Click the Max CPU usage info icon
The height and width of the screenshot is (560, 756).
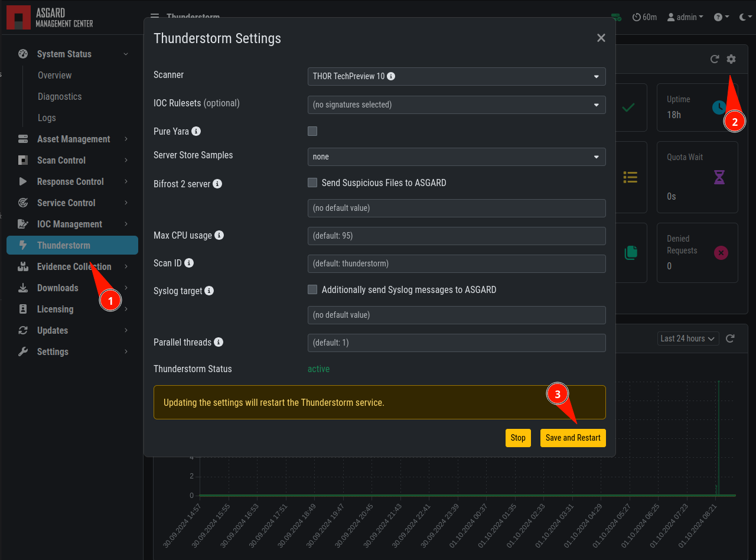(219, 235)
